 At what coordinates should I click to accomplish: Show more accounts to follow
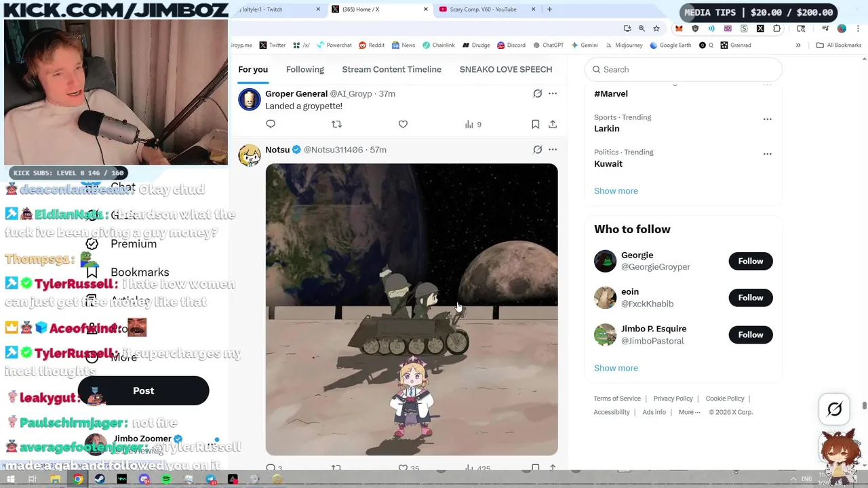pyautogui.click(x=616, y=368)
